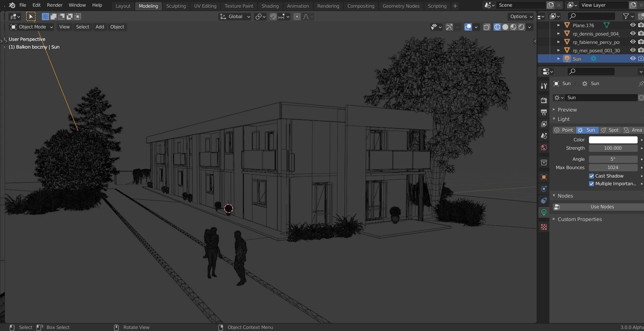Viewport: 644px width, 331px height.
Task: Open the Texture properties tab
Action: pyautogui.click(x=544, y=227)
